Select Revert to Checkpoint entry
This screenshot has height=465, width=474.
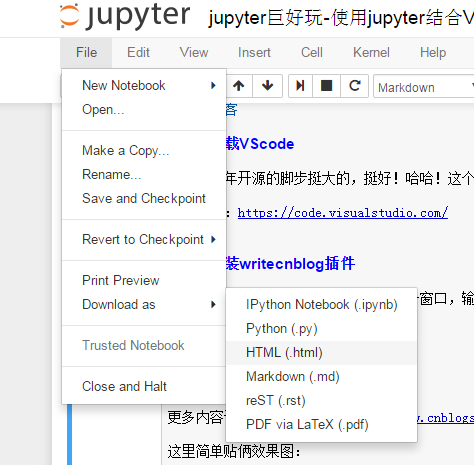[x=144, y=240]
